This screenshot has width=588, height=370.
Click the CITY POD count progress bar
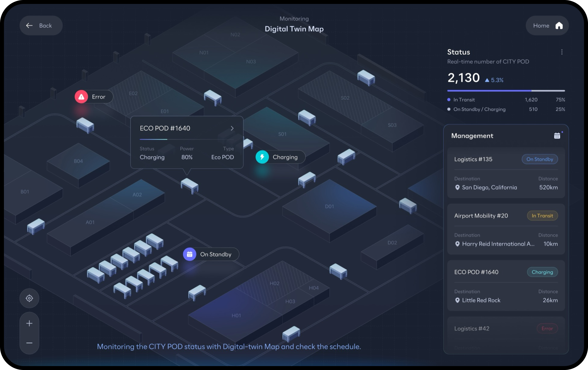pyautogui.click(x=506, y=91)
